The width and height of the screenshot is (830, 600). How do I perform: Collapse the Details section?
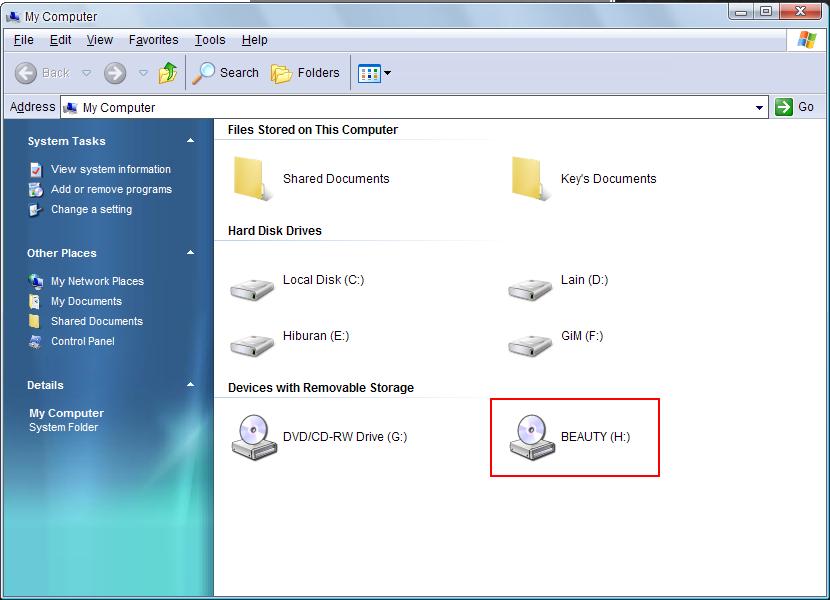(x=191, y=384)
